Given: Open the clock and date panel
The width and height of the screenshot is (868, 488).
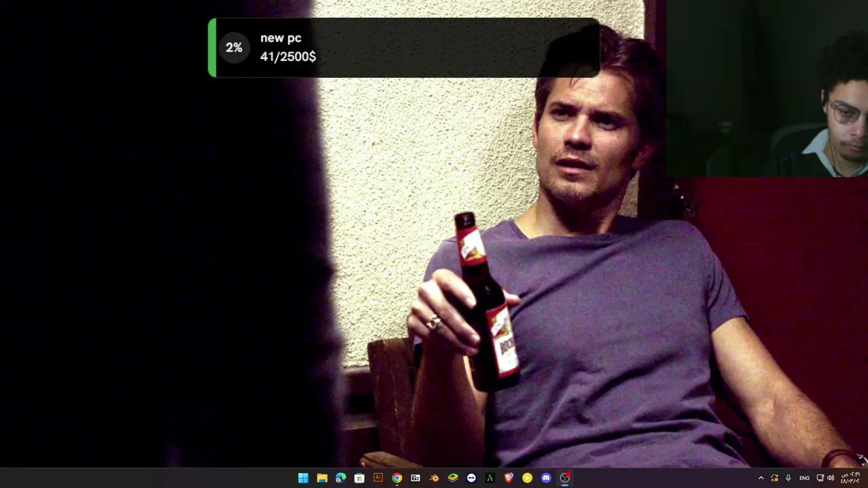Looking at the screenshot, I should pos(850,478).
